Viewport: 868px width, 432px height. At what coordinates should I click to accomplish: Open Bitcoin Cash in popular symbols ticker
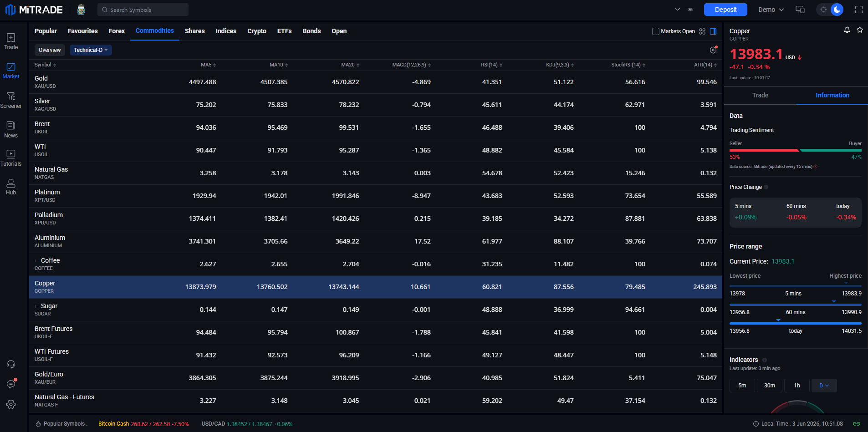[143, 424]
